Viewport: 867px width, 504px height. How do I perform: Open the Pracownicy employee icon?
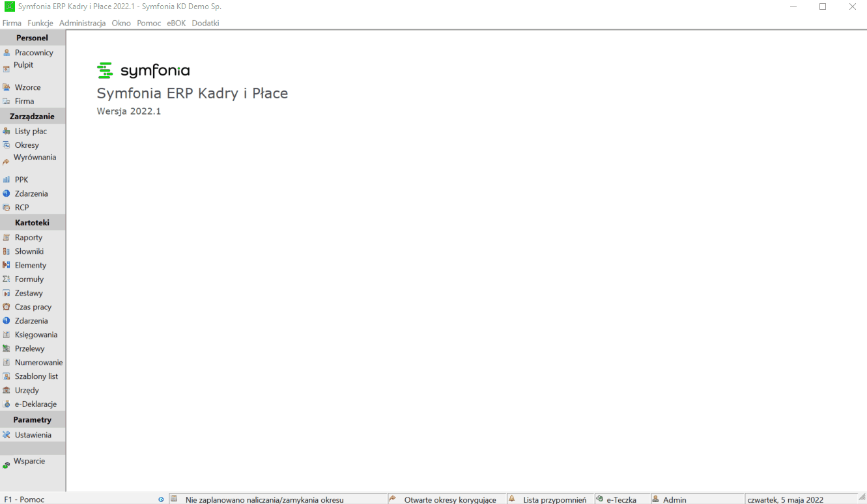[7, 53]
